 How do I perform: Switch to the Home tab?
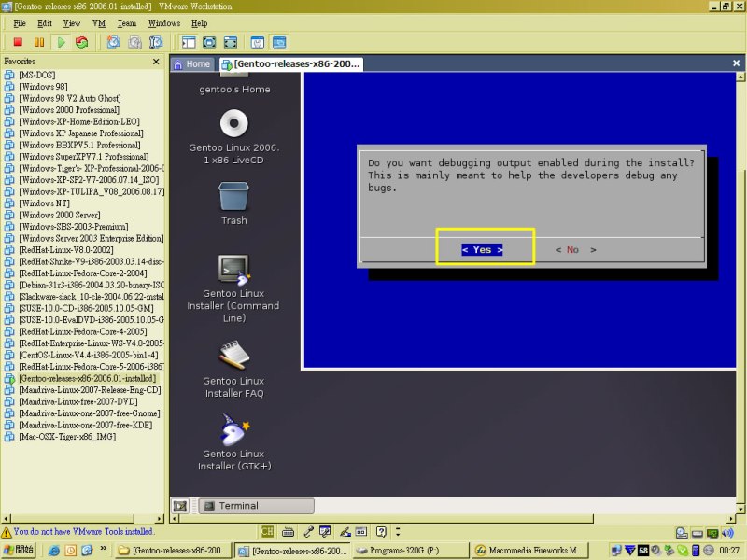(x=192, y=63)
